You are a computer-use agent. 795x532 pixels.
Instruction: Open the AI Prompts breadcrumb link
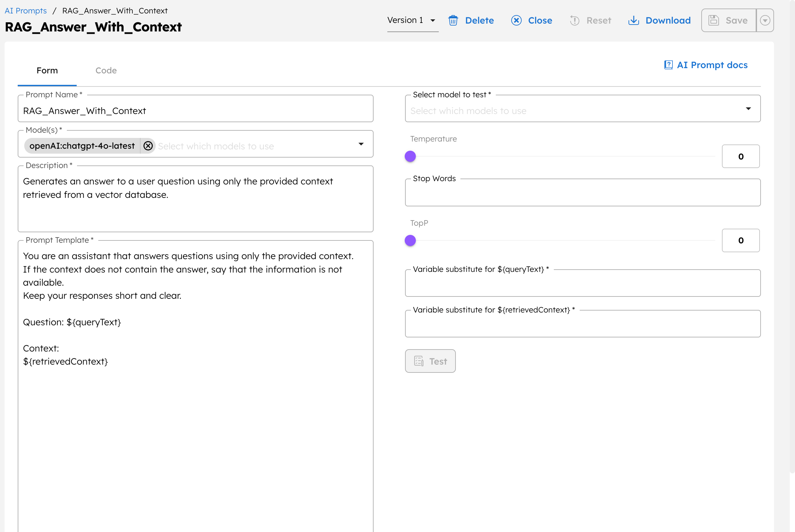[x=26, y=10]
